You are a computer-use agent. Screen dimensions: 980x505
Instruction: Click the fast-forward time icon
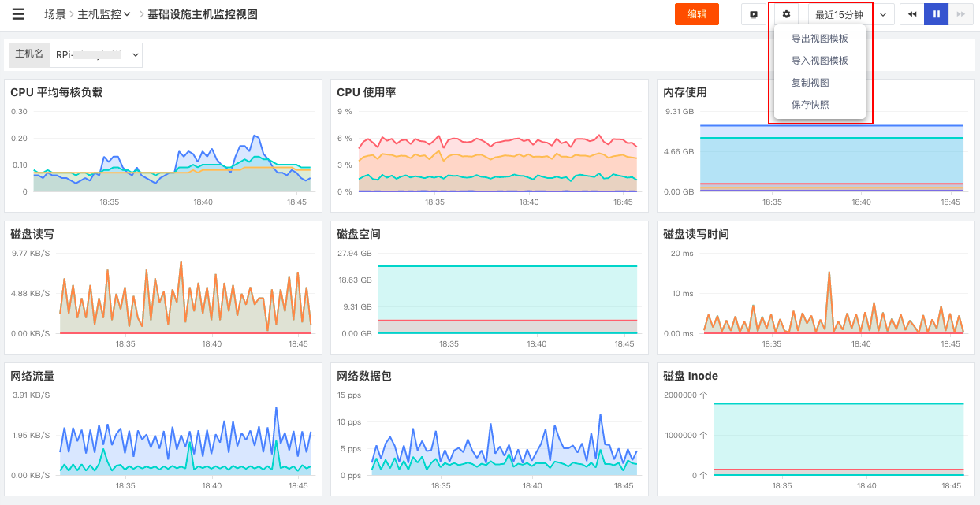click(x=960, y=14)
